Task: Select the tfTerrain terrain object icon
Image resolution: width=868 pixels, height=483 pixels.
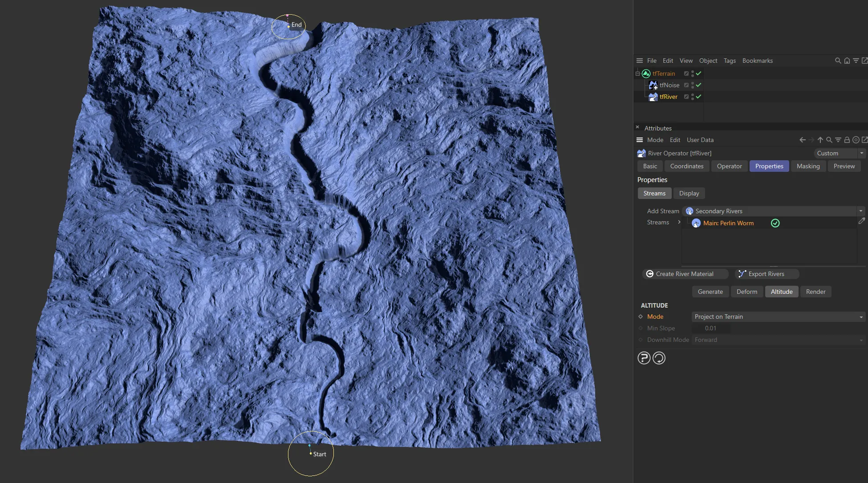Action: 646,73
